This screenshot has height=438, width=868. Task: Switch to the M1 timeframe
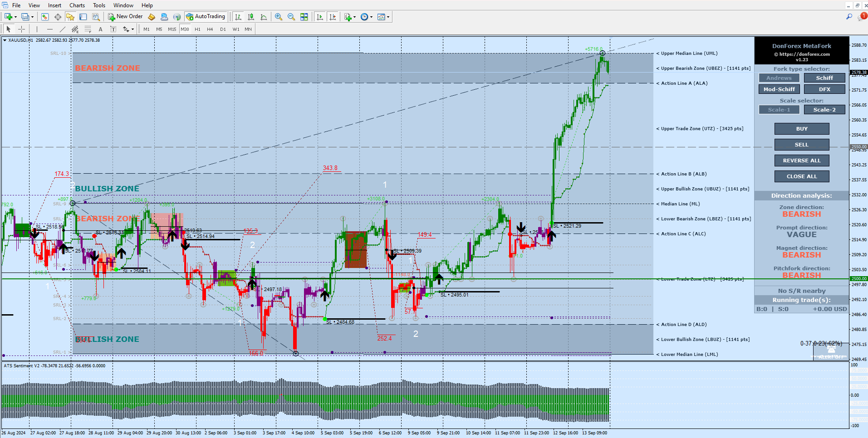point(147,29)
